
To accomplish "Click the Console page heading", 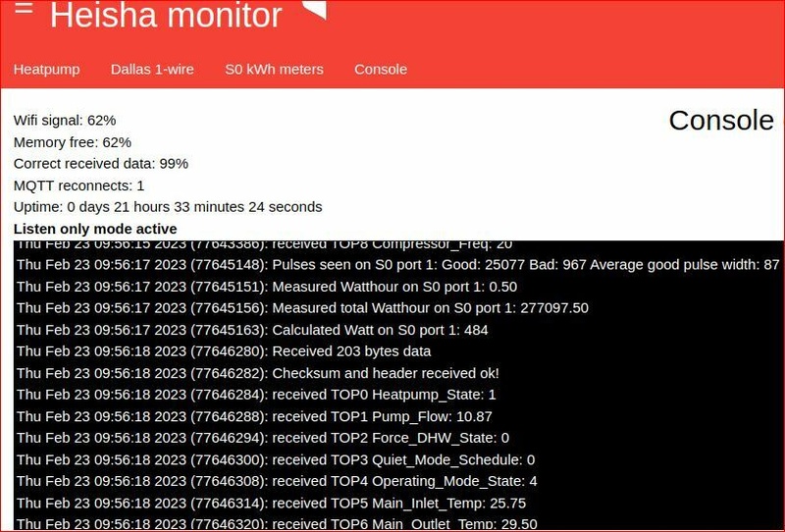I will tap(721, 120).
